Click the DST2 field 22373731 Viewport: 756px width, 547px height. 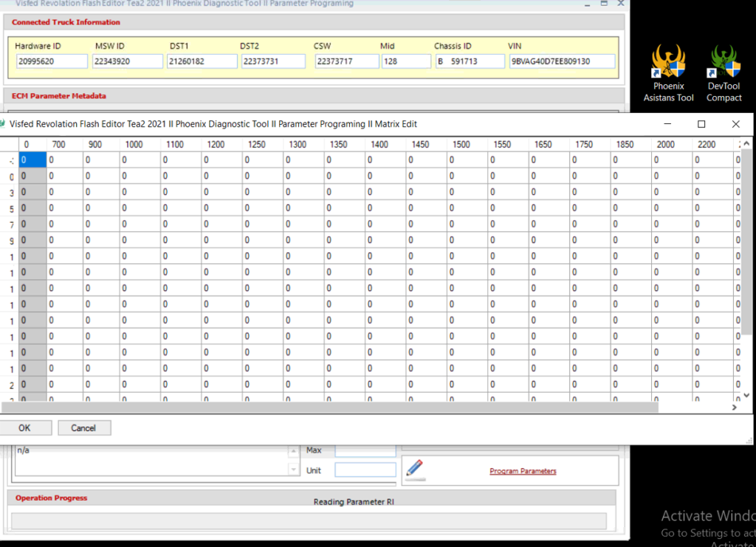tap(273, 61)
